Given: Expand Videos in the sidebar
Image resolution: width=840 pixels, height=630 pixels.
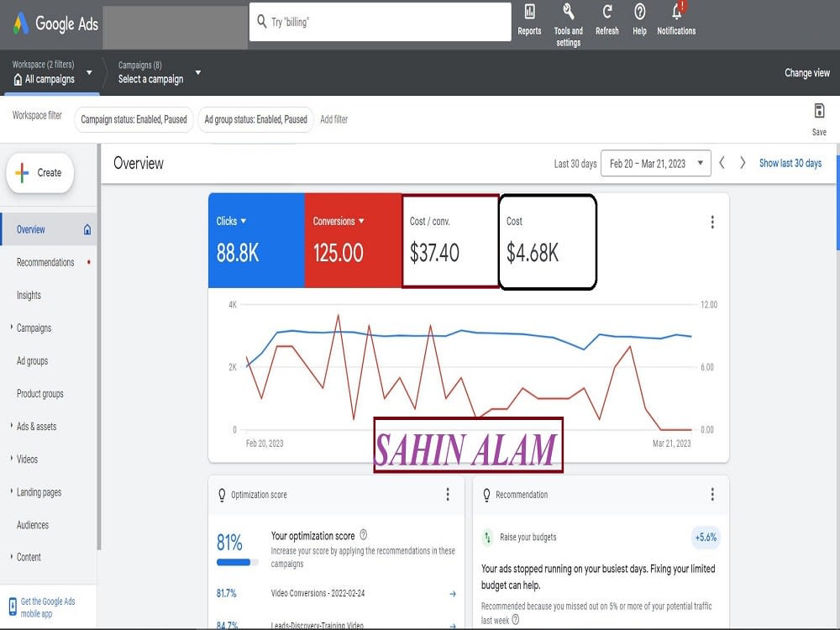Looking at the screenshot, I should click(12, 458).
